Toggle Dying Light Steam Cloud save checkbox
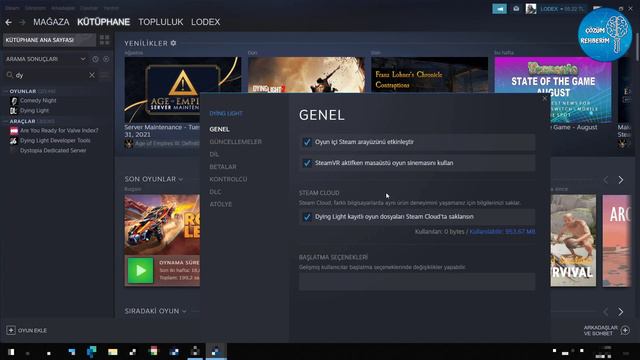Viewport: 640px width, 360px height. (307, 217)
